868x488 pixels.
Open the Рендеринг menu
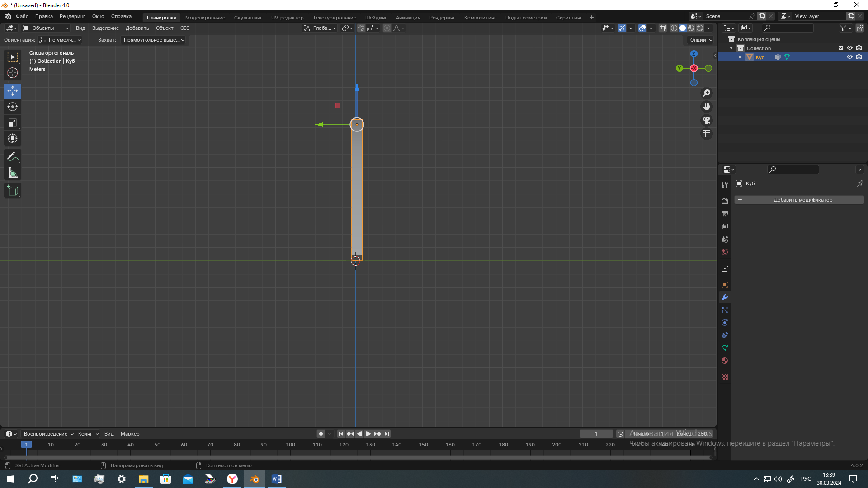tap(72, 16)
